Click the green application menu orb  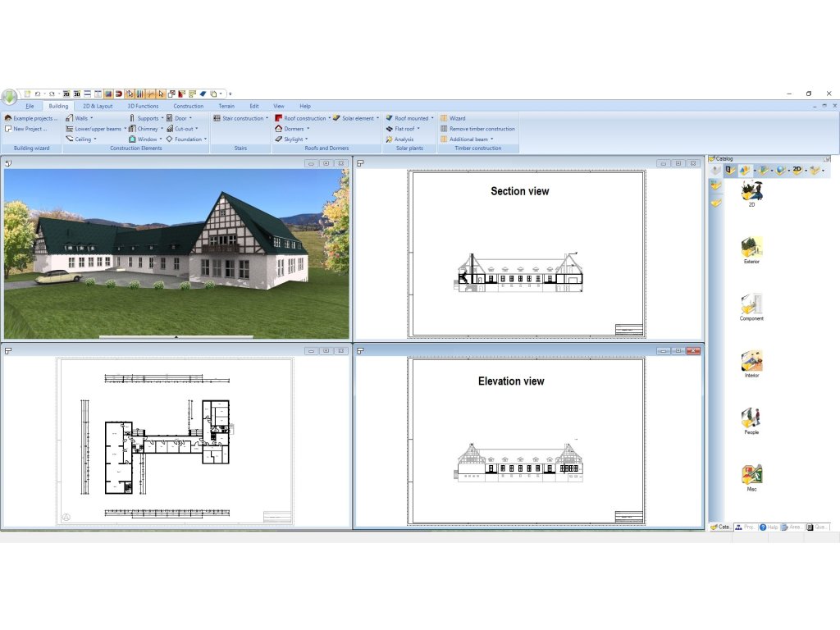[x=9, y=97]
